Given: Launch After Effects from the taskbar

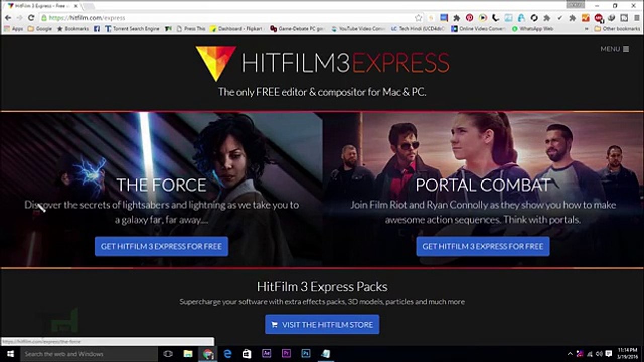Looking at the screenshot, I should click(267, 354).
